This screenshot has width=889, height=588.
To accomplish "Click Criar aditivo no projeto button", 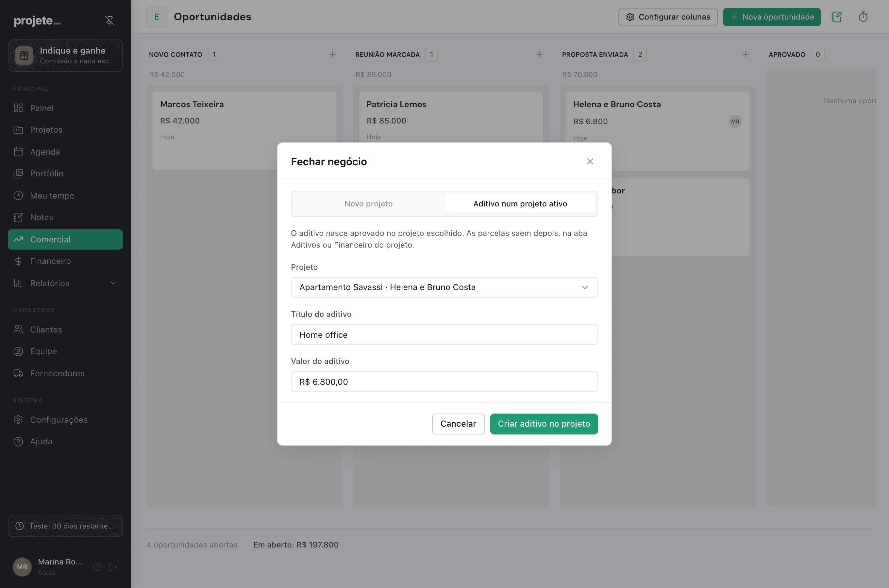I will click(x=544, y=424).
